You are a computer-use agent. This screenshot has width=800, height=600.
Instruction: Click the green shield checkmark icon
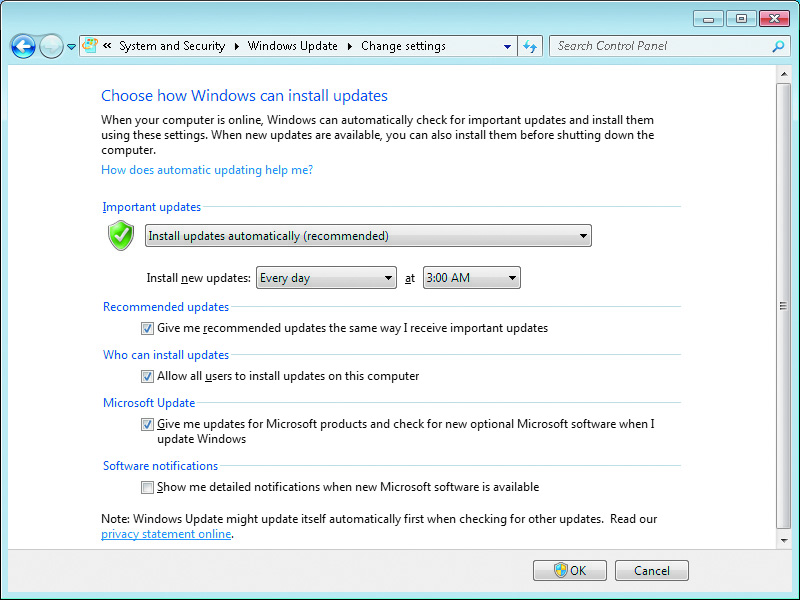[121, 235]
